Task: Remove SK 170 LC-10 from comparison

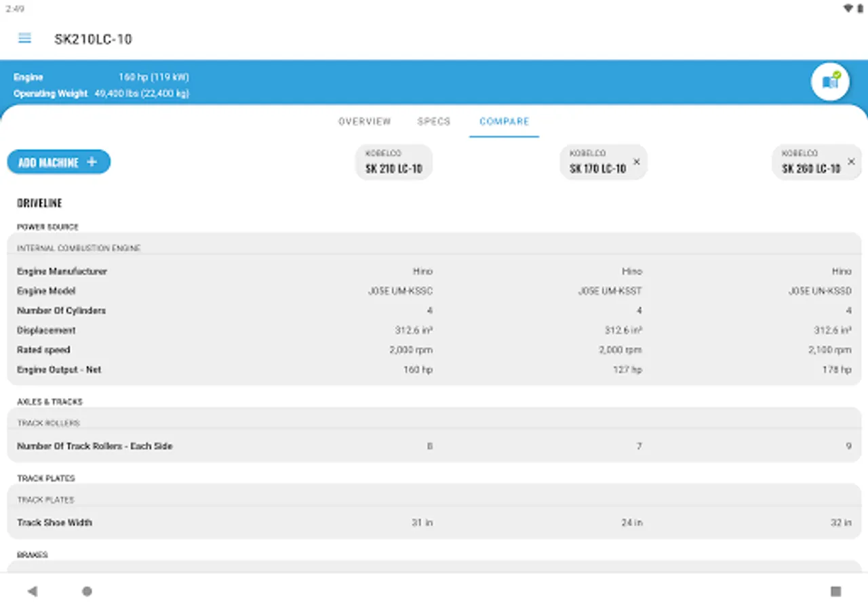Action: [636, 162]
